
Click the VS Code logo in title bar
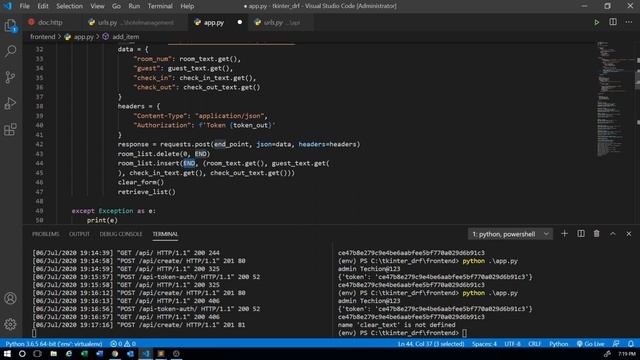click(8, 6)
